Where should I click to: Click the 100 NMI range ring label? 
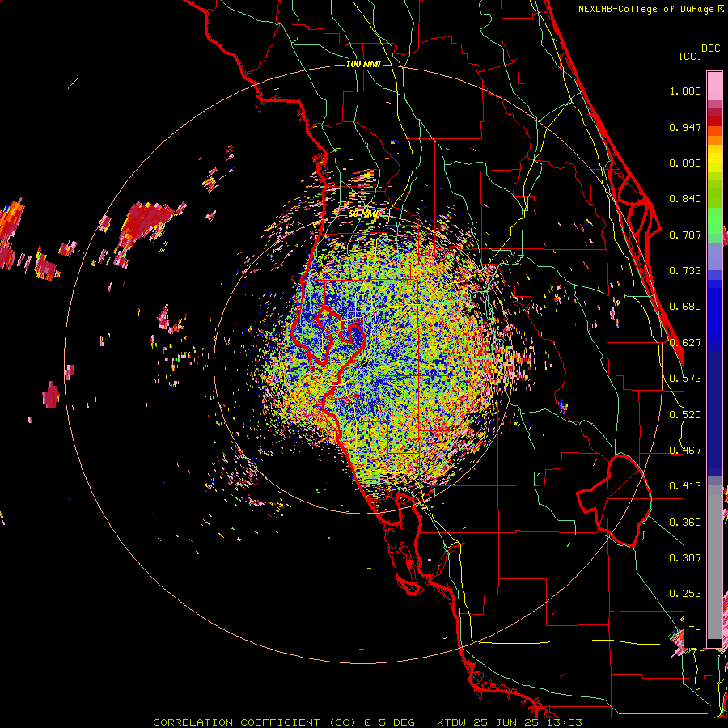click(x=363, y=64)
